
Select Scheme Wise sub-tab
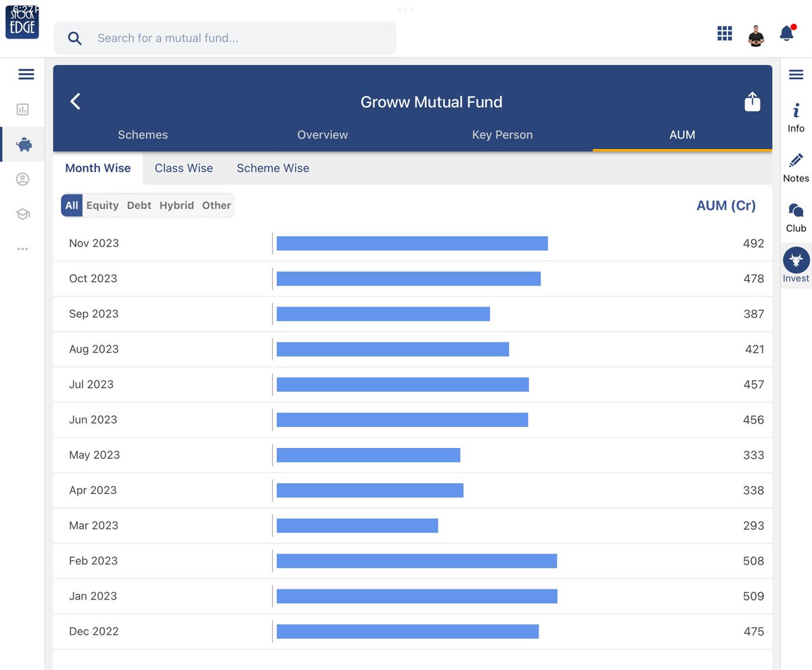[273, 168]
